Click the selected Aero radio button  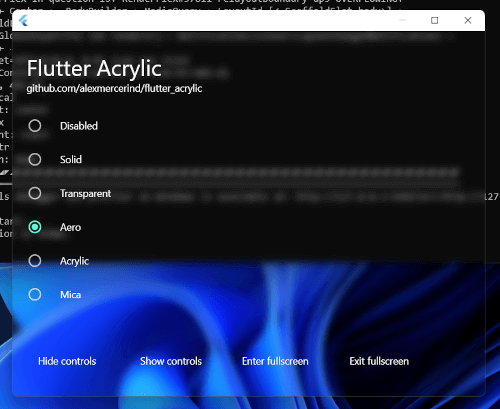[x=35, y=227]
